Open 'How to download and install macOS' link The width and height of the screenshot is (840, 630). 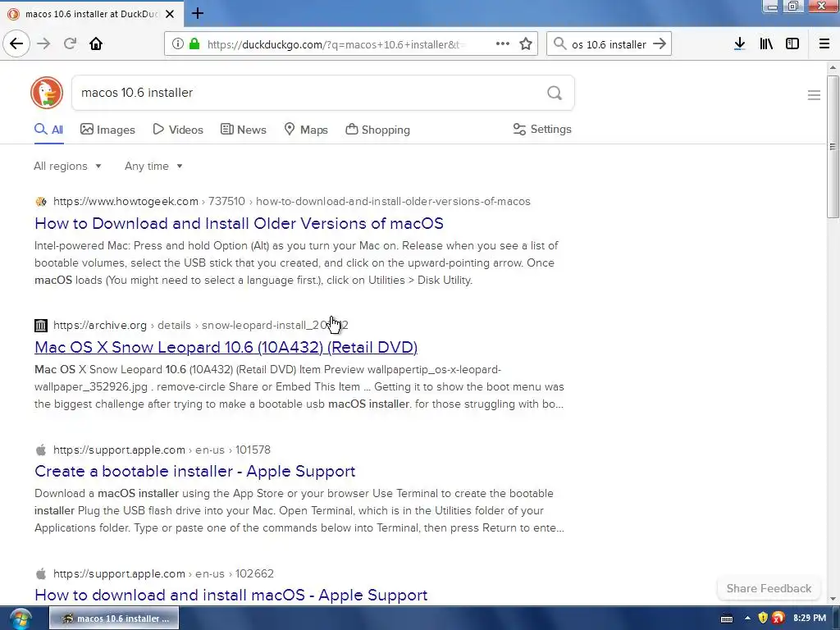tap(231, 596)
